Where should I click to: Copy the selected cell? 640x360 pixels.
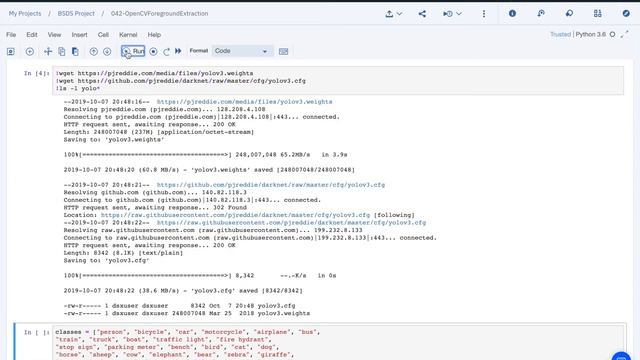tap(62, 51)
